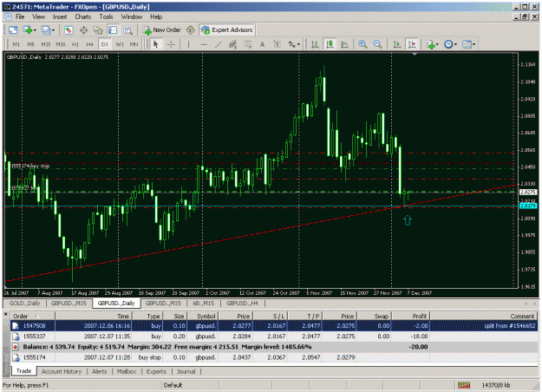Open MetaEditor yellow diamond icon
The height and width of the screenshot is (392, 542).
point(191,30)
